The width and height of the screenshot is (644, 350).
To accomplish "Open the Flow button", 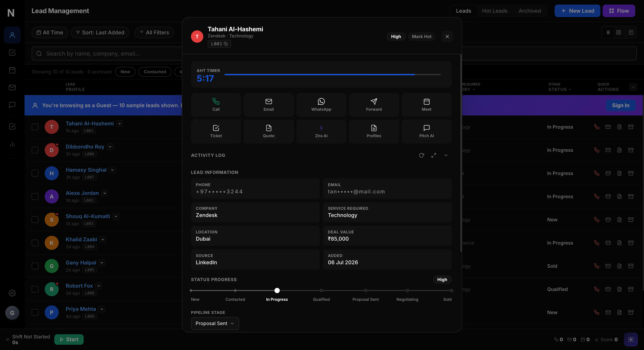I will (x=619, y=11).
